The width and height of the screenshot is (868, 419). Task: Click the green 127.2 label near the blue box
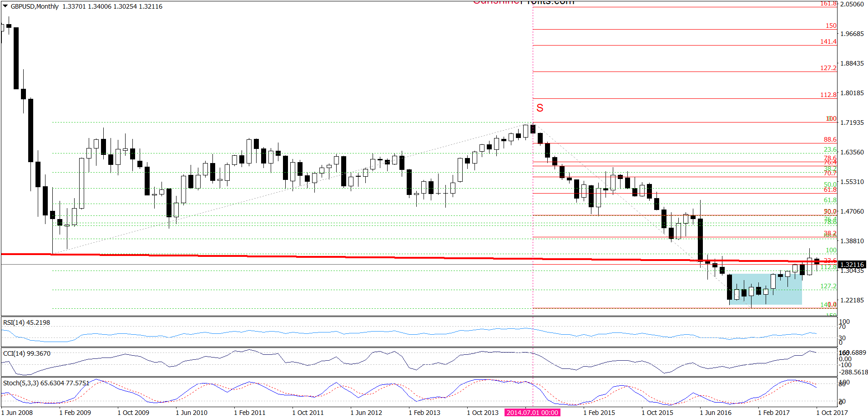[828, 286]
